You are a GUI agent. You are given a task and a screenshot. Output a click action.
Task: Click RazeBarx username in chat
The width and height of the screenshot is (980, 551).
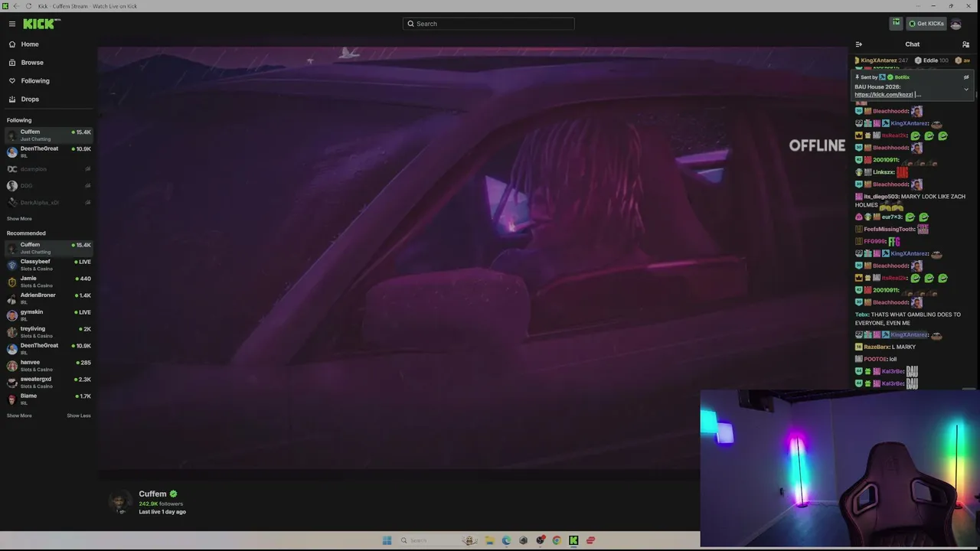click(877, 347)
